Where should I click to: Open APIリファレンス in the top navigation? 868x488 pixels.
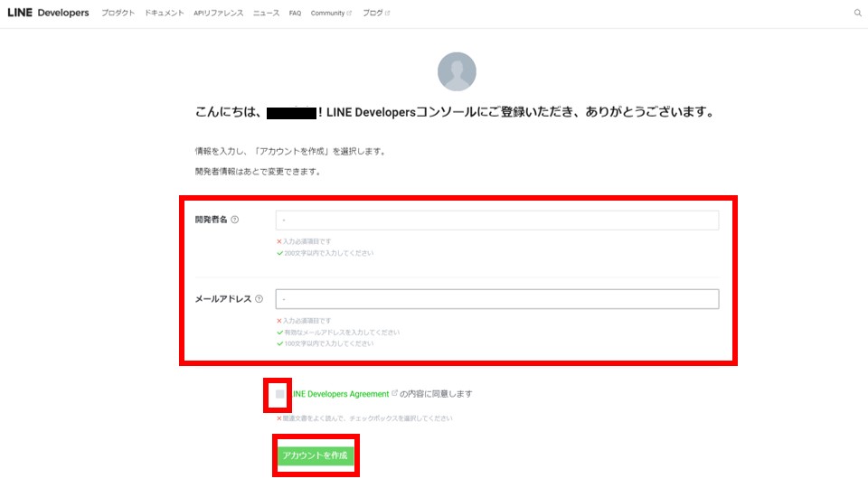coord(218,14)
